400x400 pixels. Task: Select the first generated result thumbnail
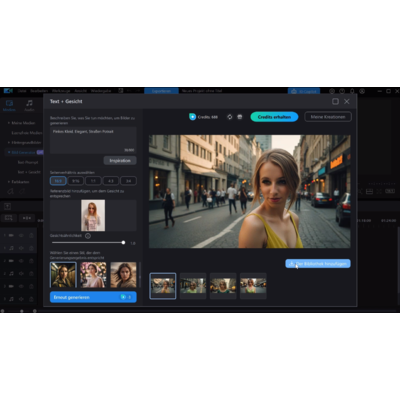(163, 286)
